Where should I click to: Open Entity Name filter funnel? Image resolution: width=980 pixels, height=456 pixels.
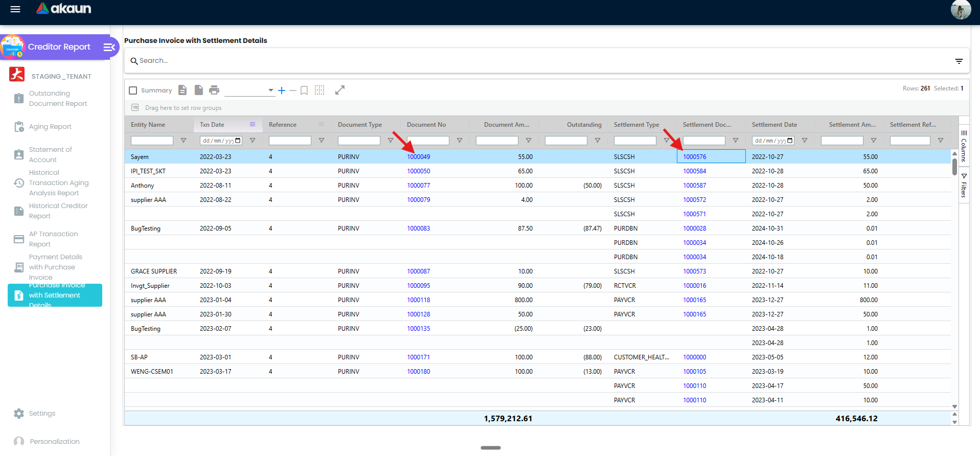point(184,141)
